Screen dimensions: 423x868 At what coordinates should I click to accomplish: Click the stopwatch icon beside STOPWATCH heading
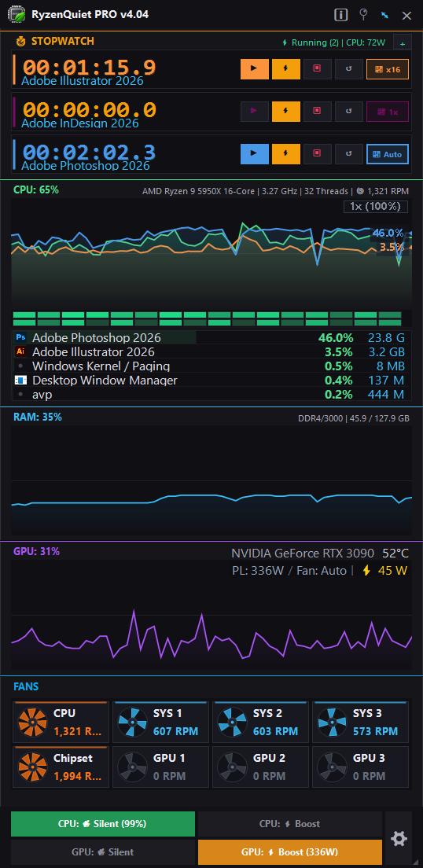click(21, 41)
